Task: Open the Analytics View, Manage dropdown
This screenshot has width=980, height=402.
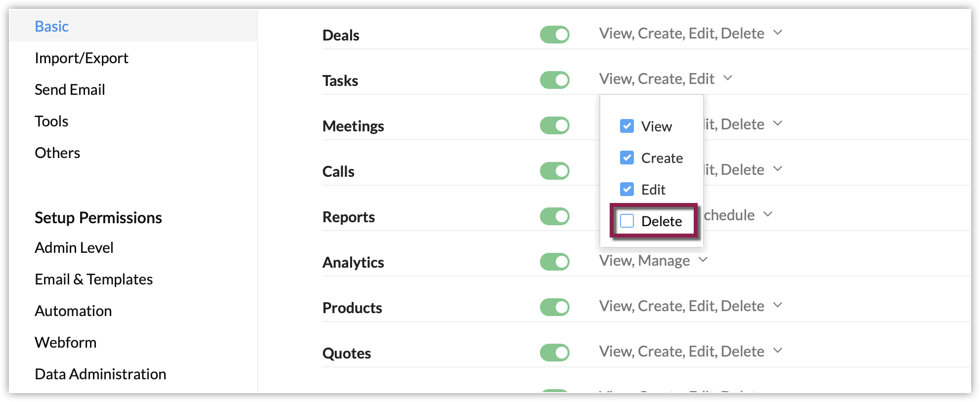Action: [703, 260]
